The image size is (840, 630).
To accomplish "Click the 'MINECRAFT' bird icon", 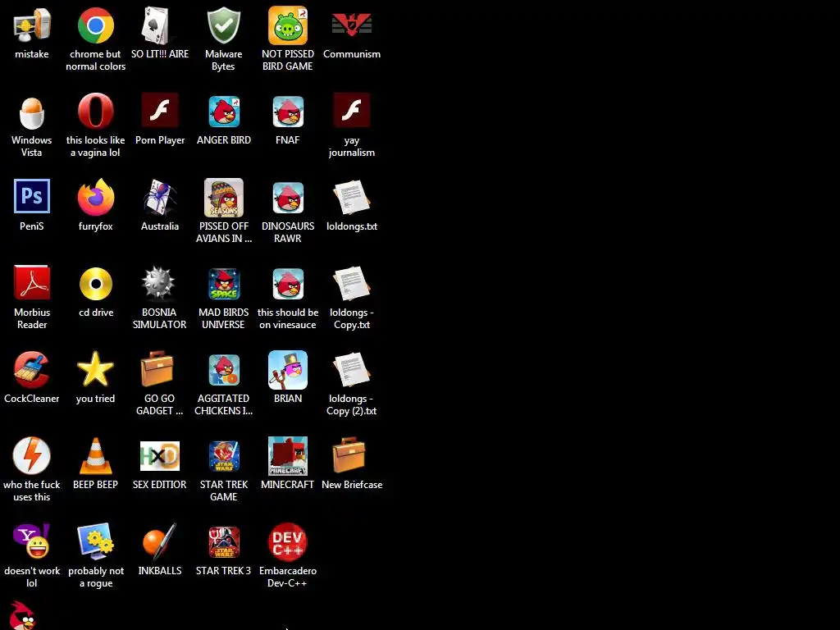I will (x=288, y=456).
